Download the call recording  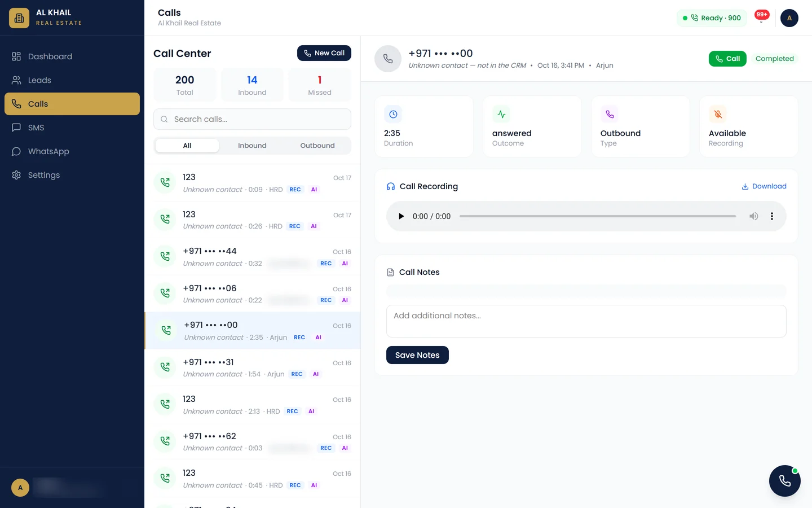(764, 186)
